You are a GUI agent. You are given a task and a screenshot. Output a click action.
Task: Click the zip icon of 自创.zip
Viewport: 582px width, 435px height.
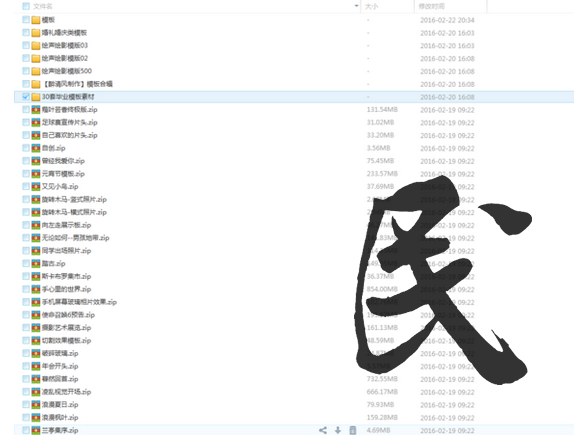(x=36, y=148)
